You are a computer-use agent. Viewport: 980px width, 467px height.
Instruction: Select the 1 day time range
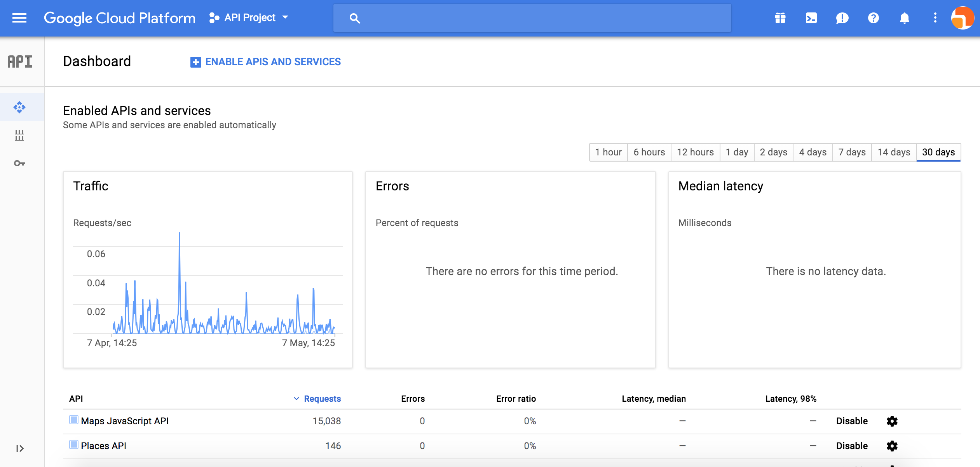737,152
